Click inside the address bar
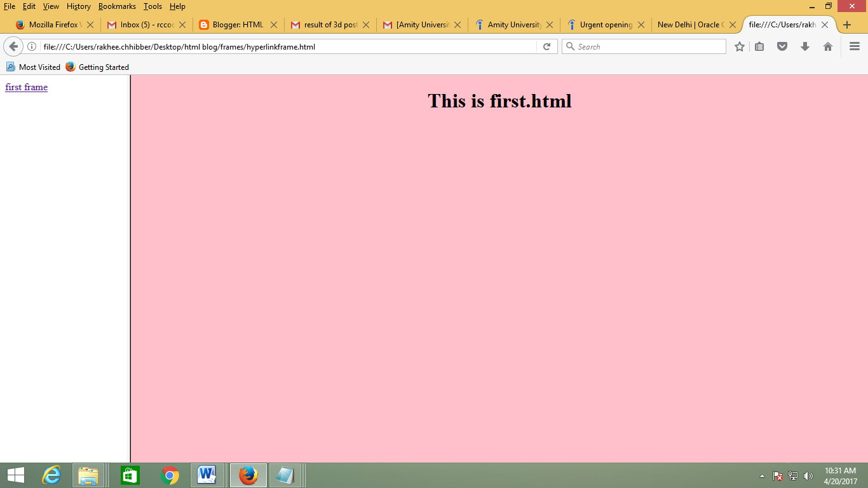The width and height of the screenshot is (868, 488). (286, 46)
